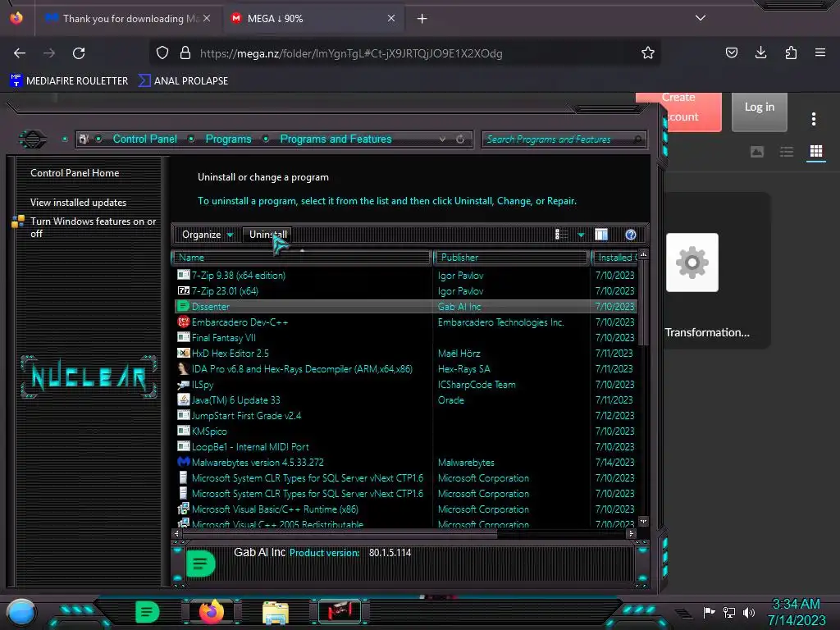Viewport: 840px width, 630px height.
Task: Click the MEGA Log in button
Action: tap(759, 112)
